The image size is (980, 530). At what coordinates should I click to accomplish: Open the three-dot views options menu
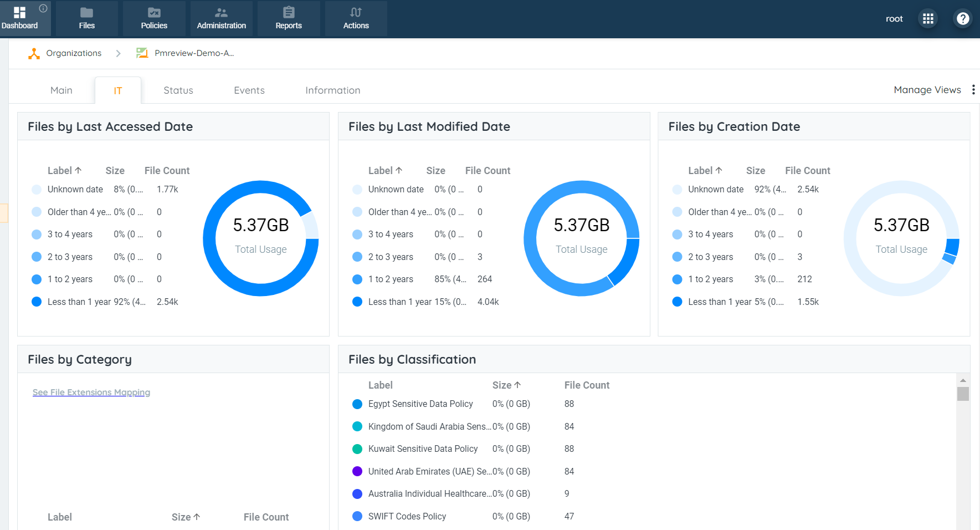click(x=973, y=90)
